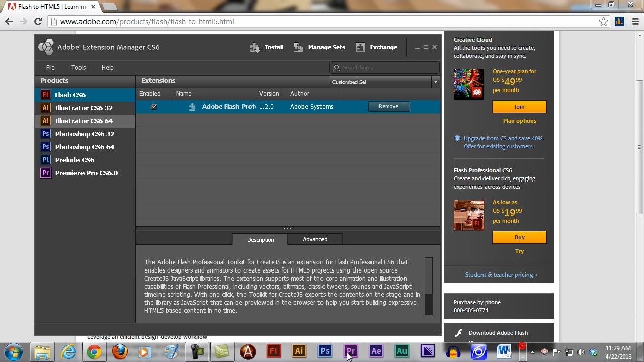Screen dimensions: 644x362
Task: Open Microsoft Word from the taskbar
Action: 504,351
